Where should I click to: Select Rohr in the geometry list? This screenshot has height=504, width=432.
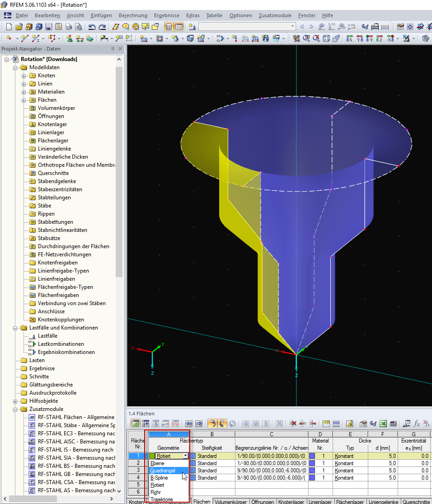click(169, 492)
